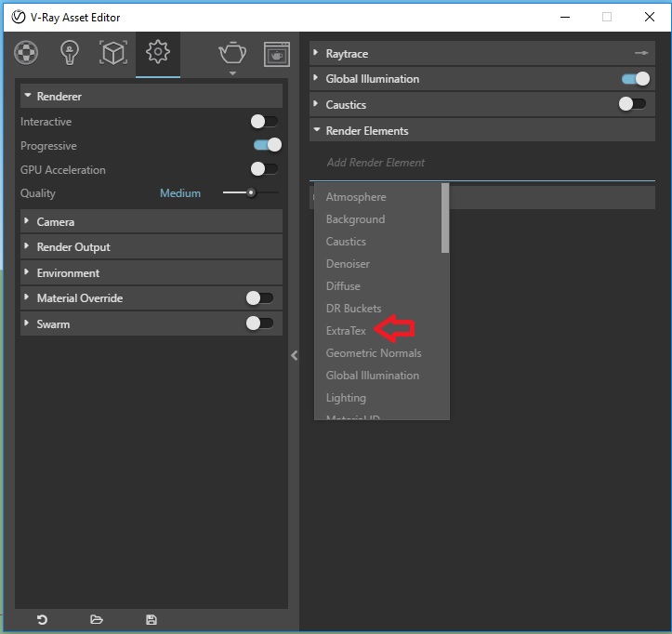
Task: Collapse the Renderer section
Action: pos(152,96)
